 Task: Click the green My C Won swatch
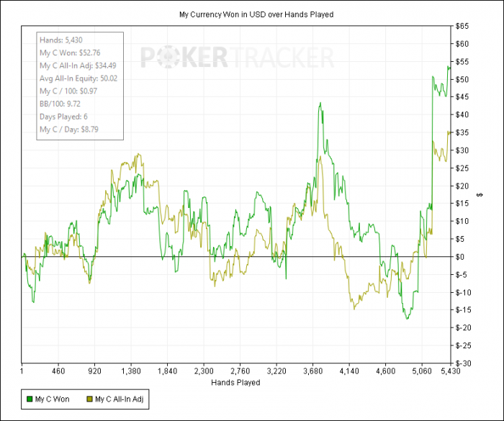30,398
